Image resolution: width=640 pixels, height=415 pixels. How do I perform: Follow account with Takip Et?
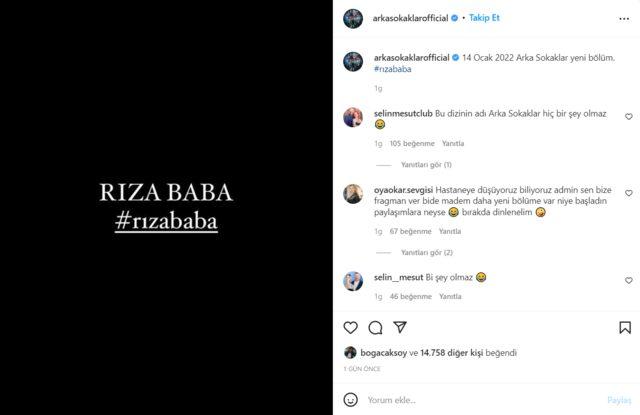[484, 18]
